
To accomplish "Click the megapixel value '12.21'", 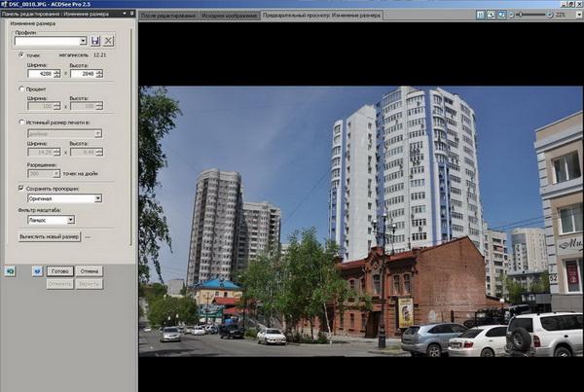I will tap(100, 54).
